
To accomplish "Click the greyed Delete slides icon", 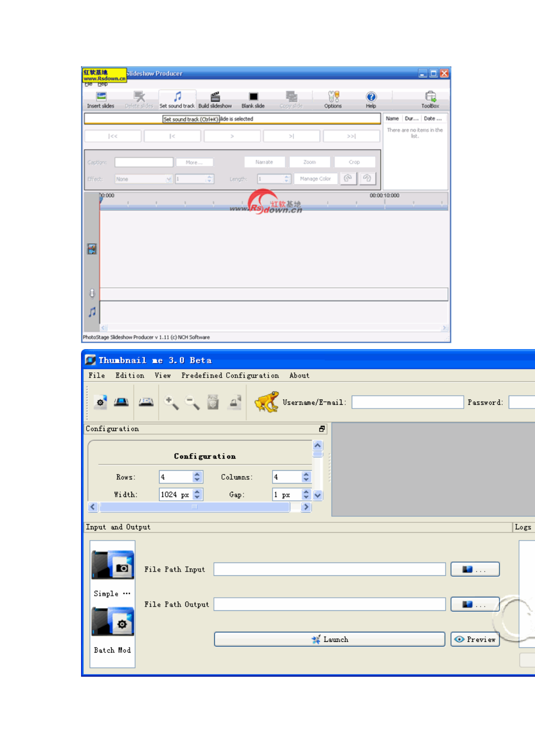I will [x=139, y=96].
